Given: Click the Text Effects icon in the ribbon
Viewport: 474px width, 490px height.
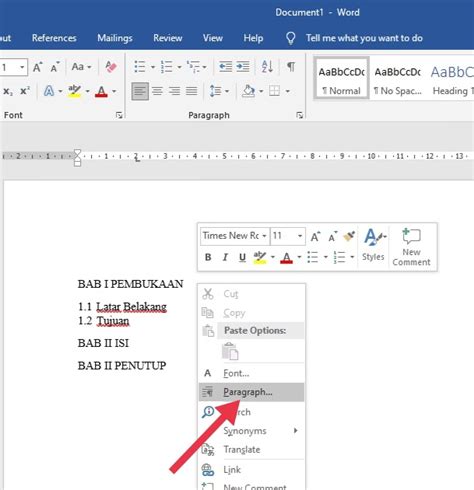Looking at the screenshot, I should pyautogui.click(x=49, y=91).
